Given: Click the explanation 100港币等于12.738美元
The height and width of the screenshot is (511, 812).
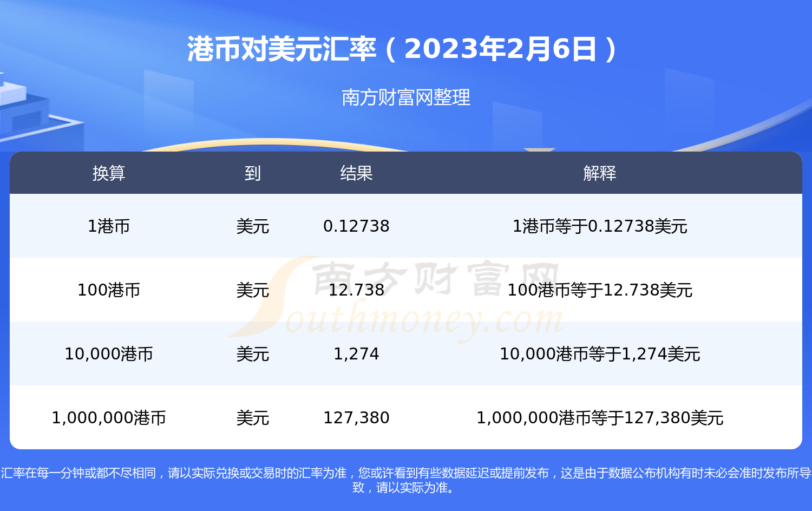Looking at the screenshot, I should coord(600,290).
